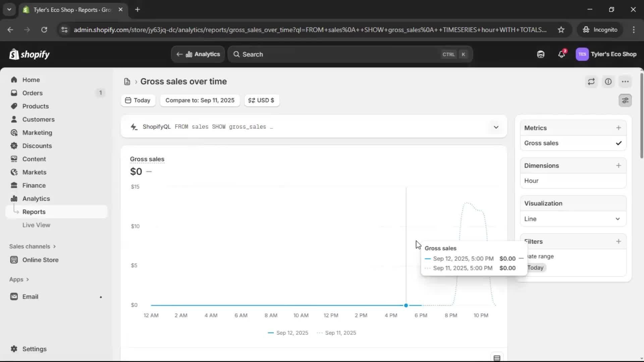Add a metric with the plus icon
644x362 pixels.
click(x=619, y=128)
